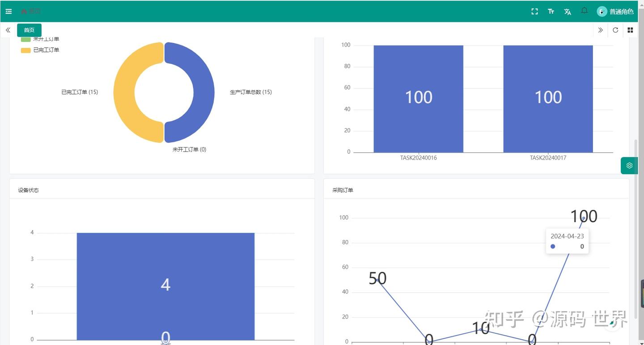Screen dimensions: 644x345
Task: Open the tab layout grid icon
Action: (630, 30)
